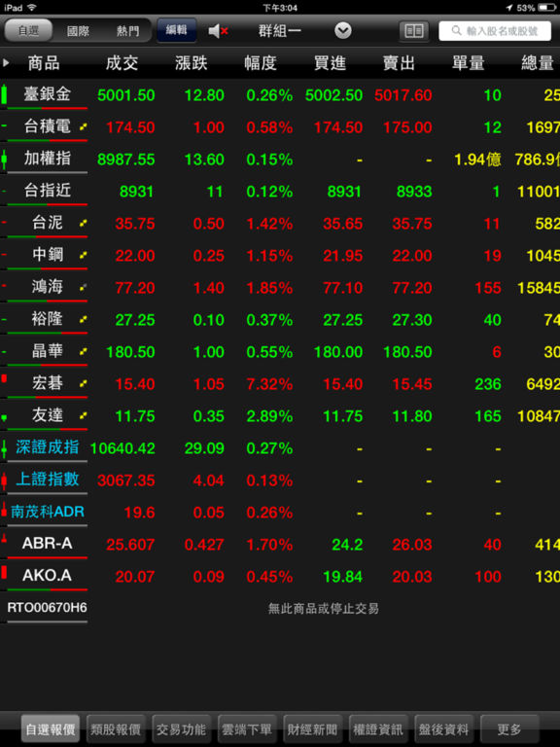This screenshot has height=747, width=560.
Task: Select the ABR-A row name
Action: (x=47, y=543)
